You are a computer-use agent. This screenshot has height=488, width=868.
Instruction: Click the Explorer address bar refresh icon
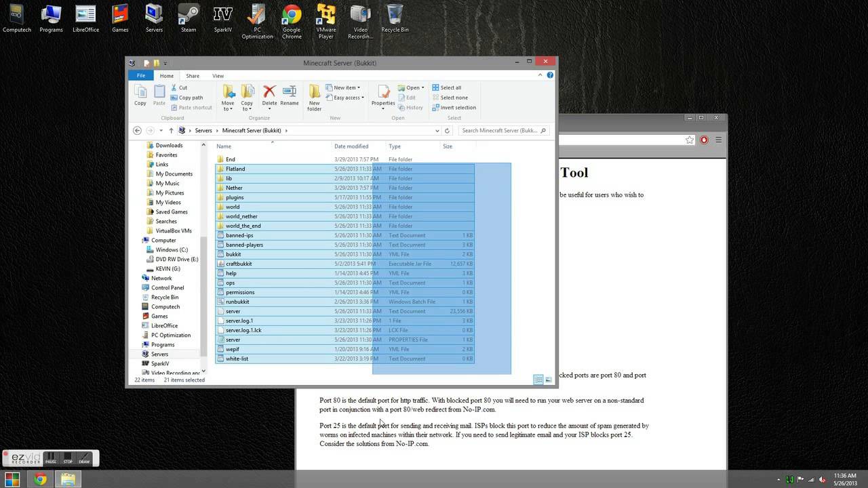447,130
